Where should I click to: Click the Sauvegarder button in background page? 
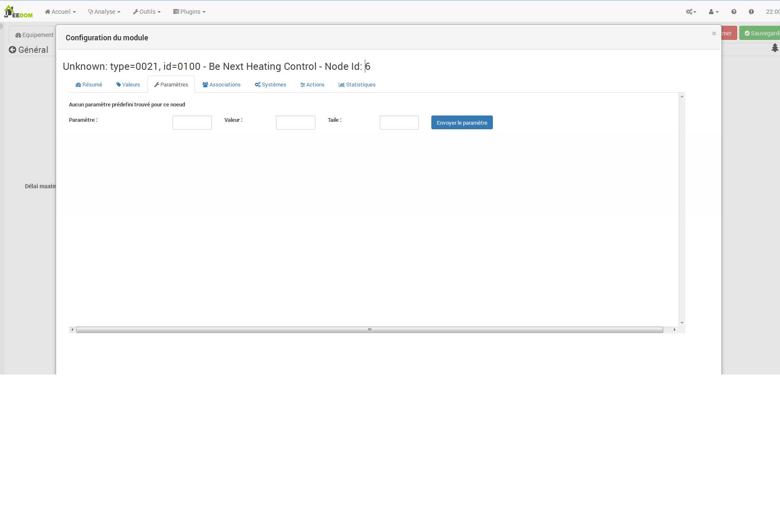pyautogui.click(x=760, y=33)
